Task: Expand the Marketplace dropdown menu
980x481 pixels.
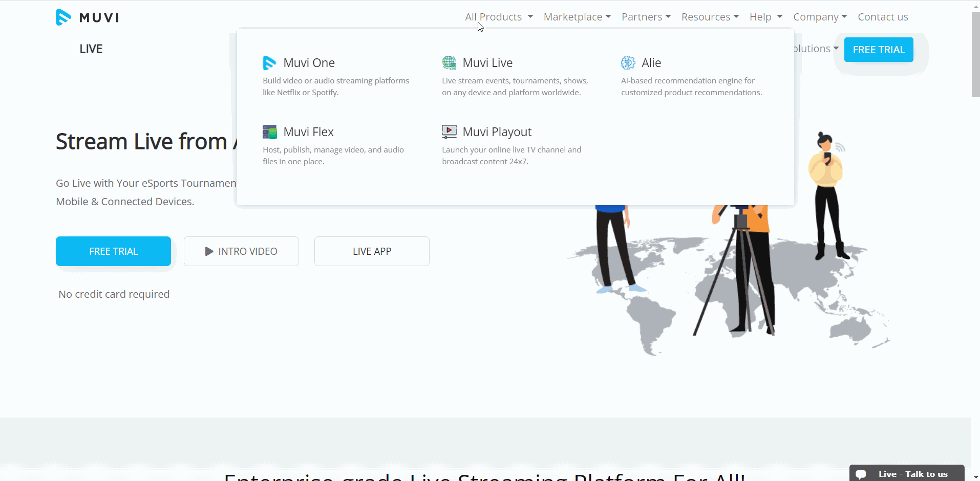Action: pos(577,17)
